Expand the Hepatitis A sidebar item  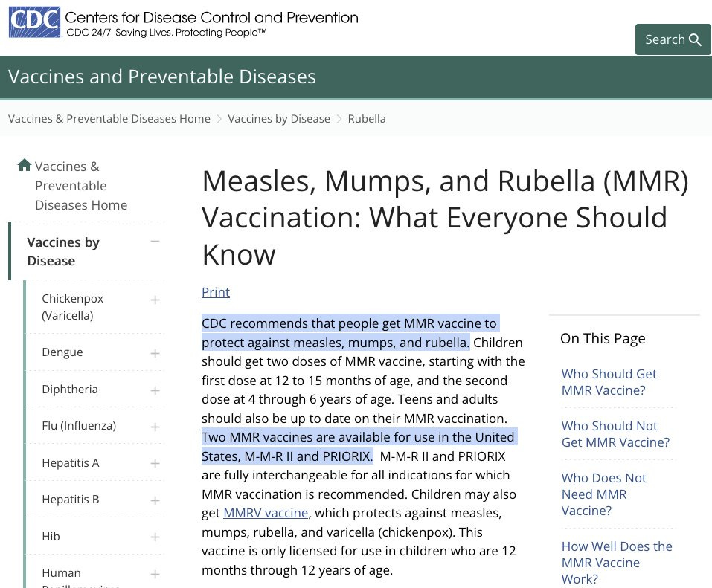155,463
